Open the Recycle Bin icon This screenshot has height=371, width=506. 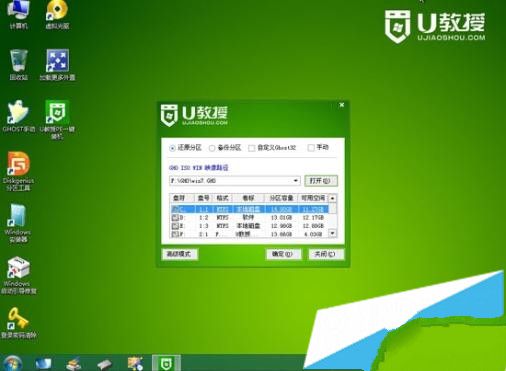click(18, 65)
